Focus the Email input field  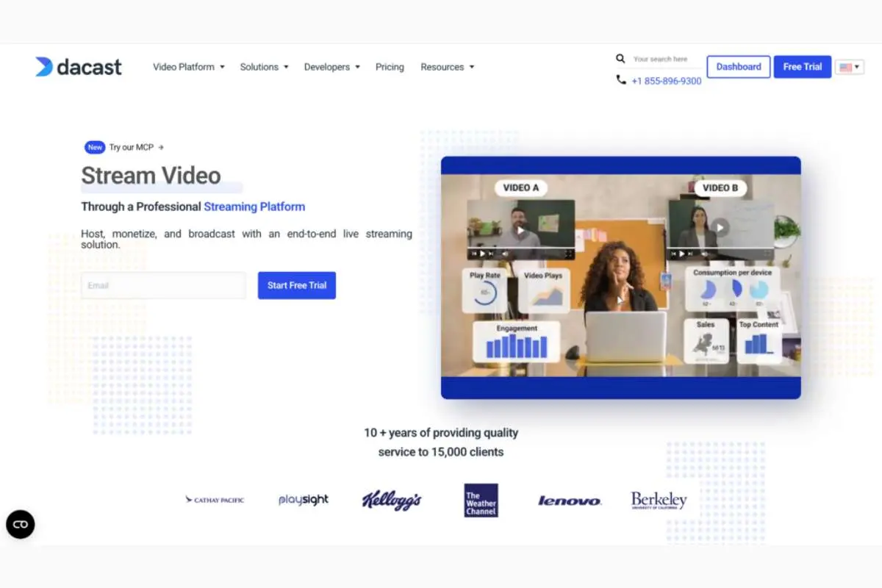pyautogui.click(x=163, y=285)
